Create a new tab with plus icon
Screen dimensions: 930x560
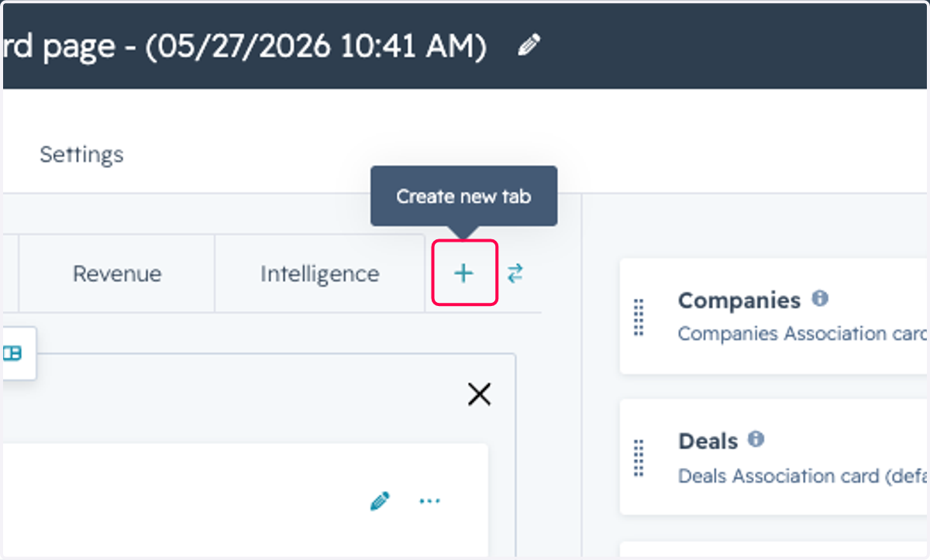coord(463,273)
